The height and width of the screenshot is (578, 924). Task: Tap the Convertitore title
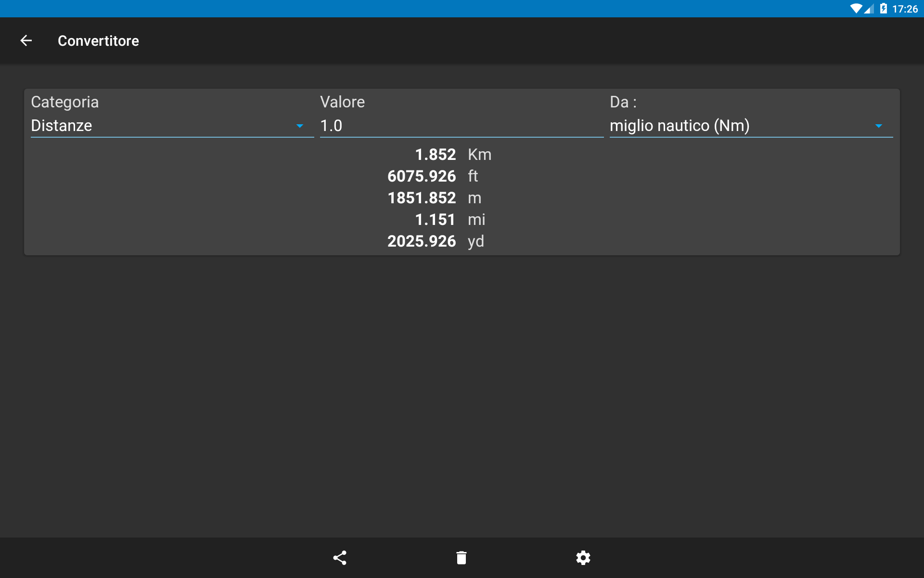[98, 41]
